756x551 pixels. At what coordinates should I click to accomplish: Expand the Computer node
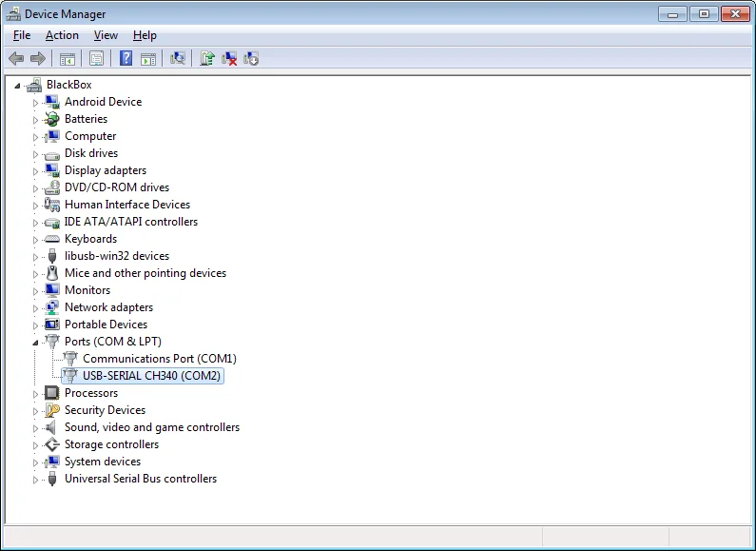(35, 137)
